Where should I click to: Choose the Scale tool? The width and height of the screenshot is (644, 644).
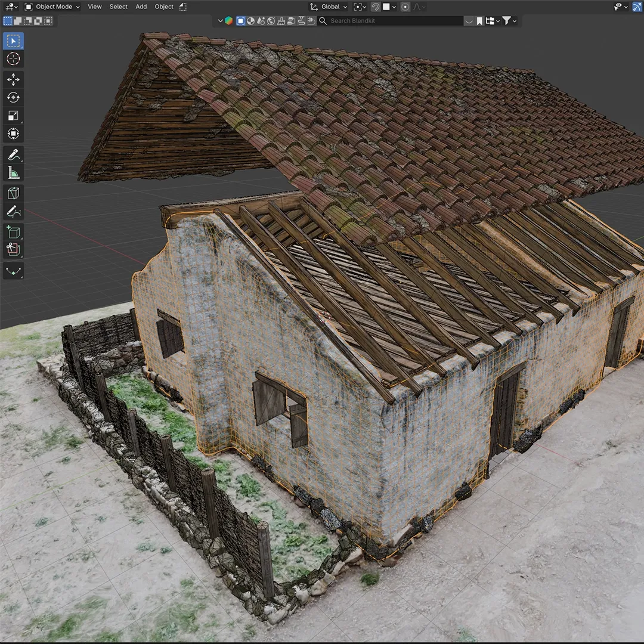tap(13, 116)
